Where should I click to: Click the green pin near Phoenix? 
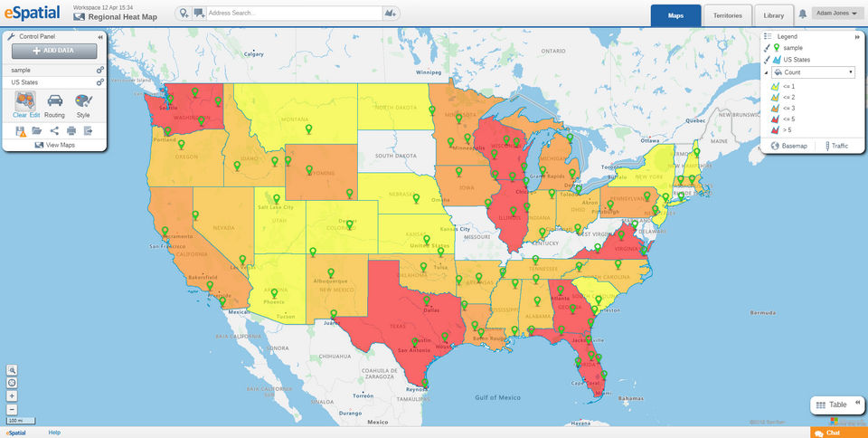pos(274,292)
